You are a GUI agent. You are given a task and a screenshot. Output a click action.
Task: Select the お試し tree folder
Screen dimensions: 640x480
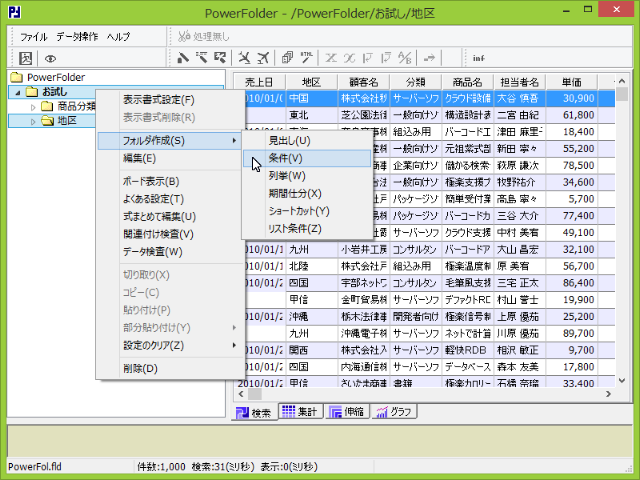pyautogui.click(x=55, y=92)
